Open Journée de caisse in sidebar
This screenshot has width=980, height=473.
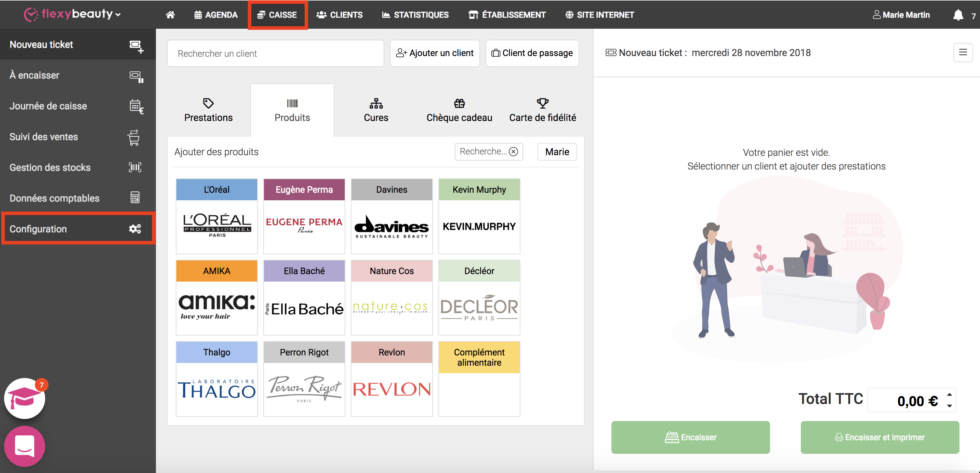pos(78,106)
